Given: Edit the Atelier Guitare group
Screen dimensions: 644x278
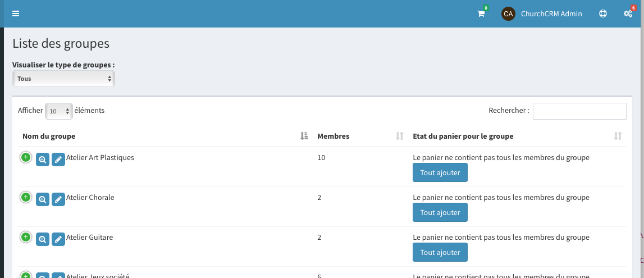Looking at the screenshot, I should [58, 239].
